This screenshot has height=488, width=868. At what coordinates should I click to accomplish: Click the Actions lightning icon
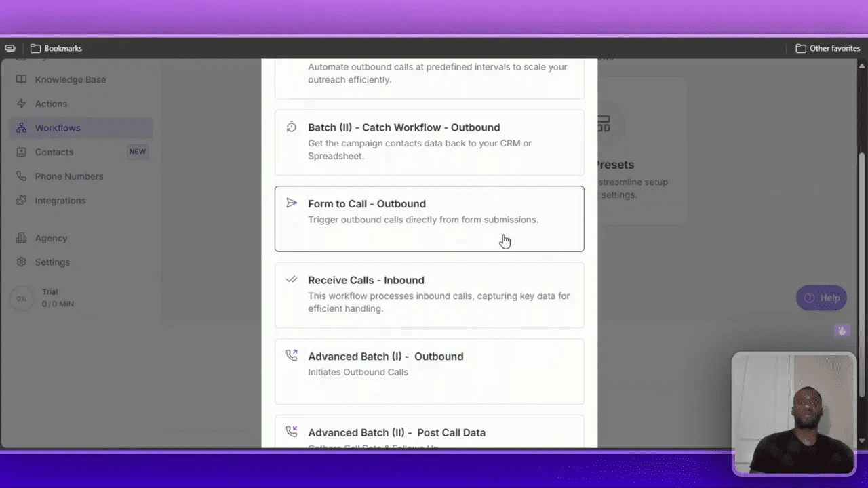click(21, 104)
